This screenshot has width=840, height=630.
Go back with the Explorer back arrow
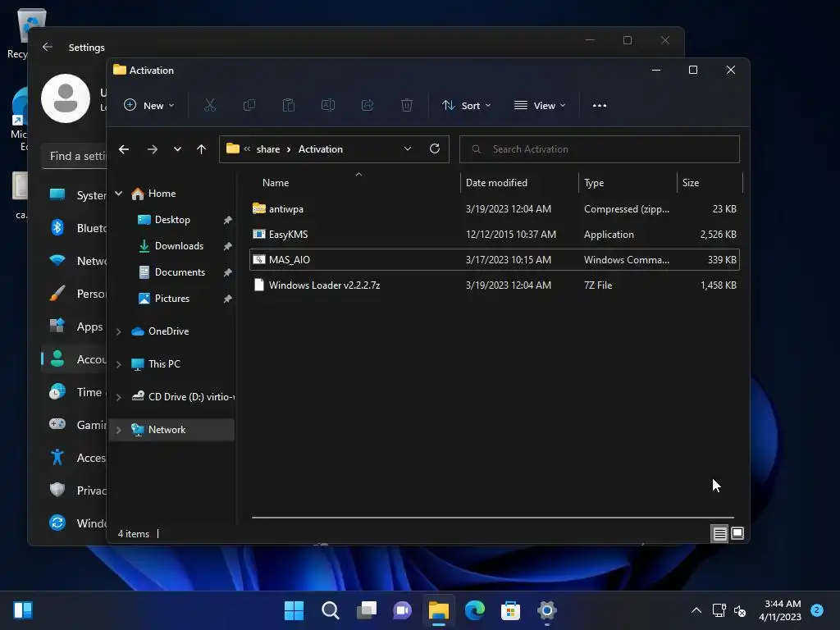click(x=124, y=149)
